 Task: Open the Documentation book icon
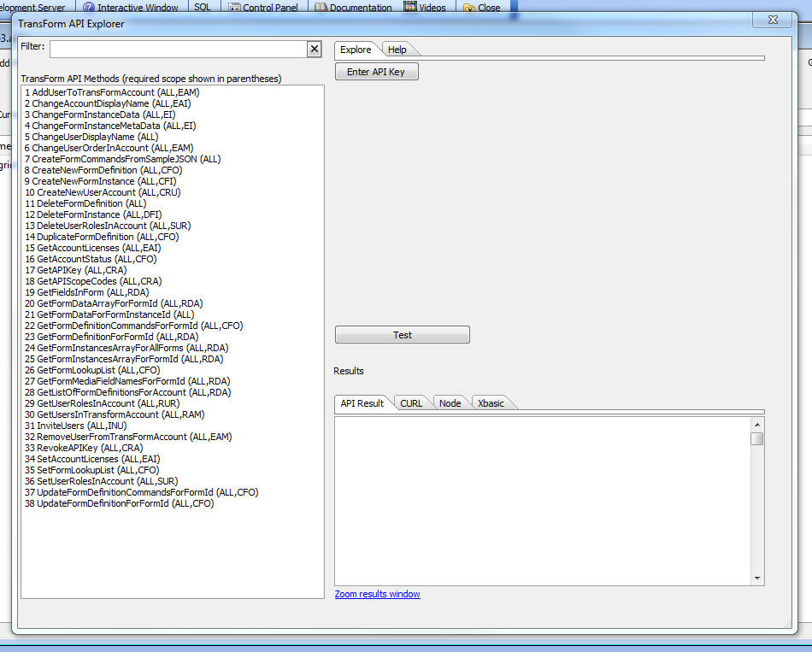[x=321, y=7]
